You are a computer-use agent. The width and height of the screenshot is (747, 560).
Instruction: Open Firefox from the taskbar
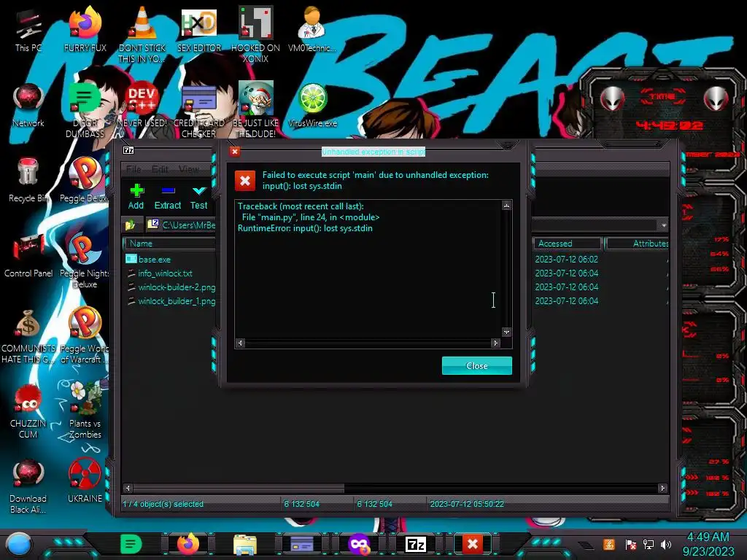click(x=188, y=544)
